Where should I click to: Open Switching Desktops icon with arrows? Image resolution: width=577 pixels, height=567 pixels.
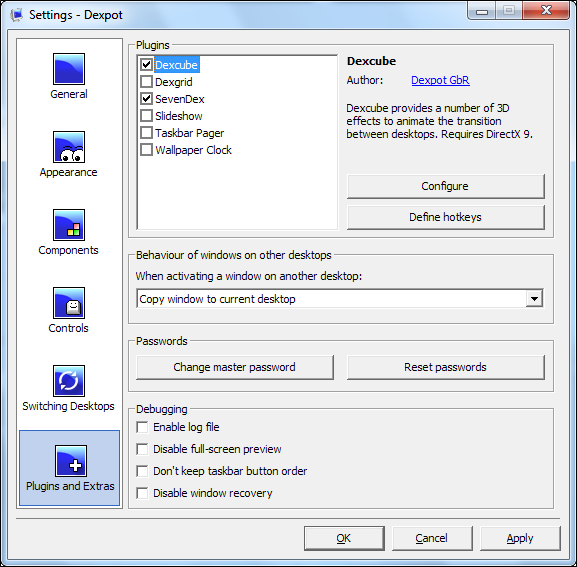tap(69, 381)
